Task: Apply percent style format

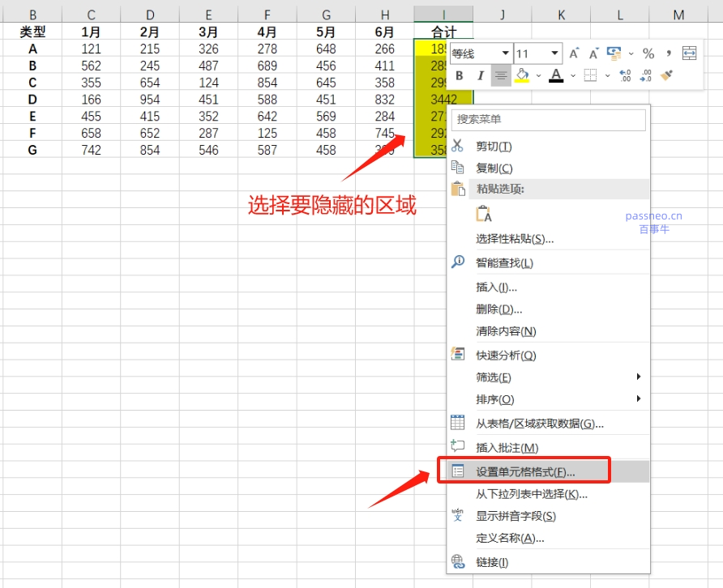Action: tap(648, 53)
